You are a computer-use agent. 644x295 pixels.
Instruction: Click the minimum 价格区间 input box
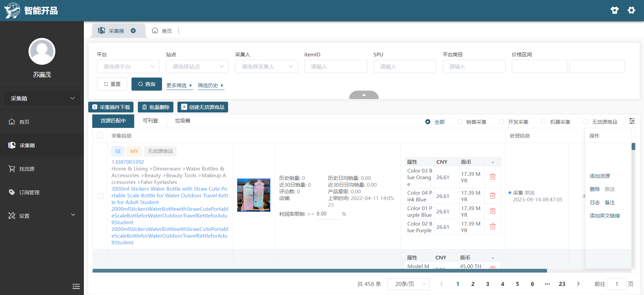(x=539, y=66)
